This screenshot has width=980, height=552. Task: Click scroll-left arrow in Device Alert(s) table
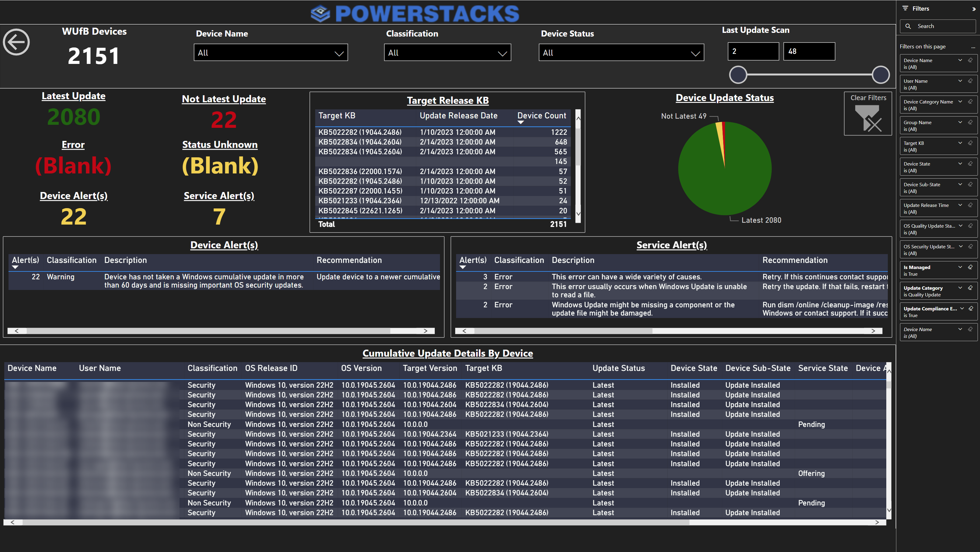(x=17, y=331)
